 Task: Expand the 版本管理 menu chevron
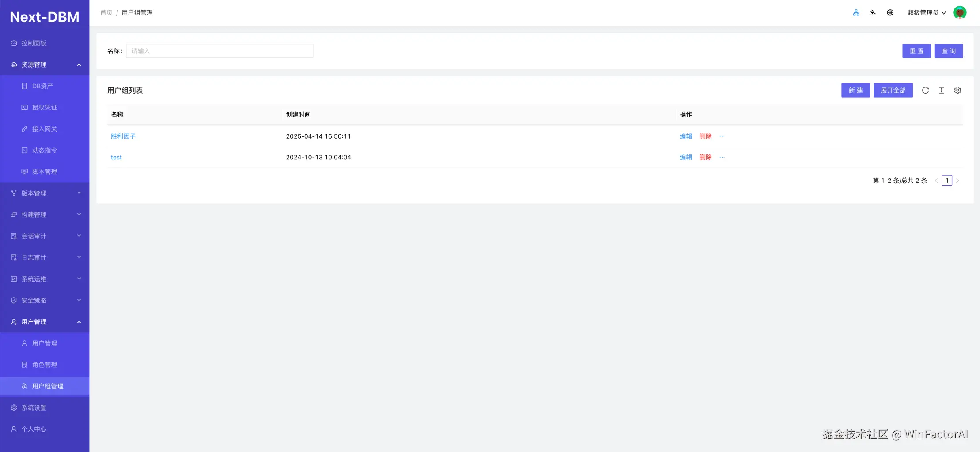click(x=79, y=193)
